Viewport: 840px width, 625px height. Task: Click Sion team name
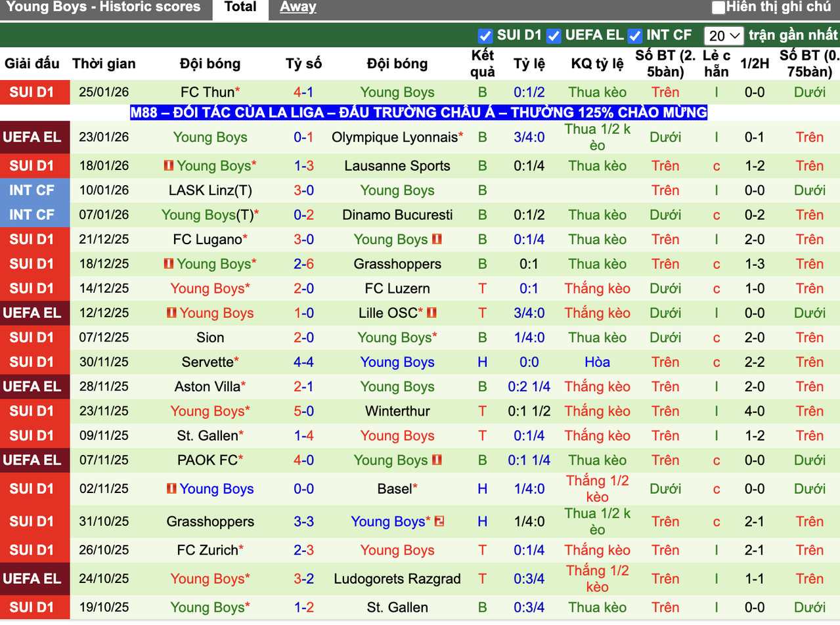[x=210, y=337]
